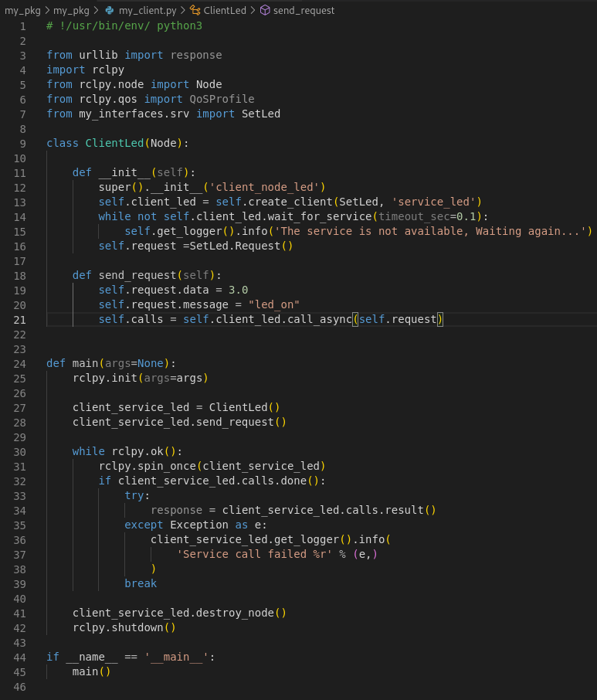Click 'SetLed.Request' on line 16
Screen dimensions: 597x700
click(x=235, y=246)
